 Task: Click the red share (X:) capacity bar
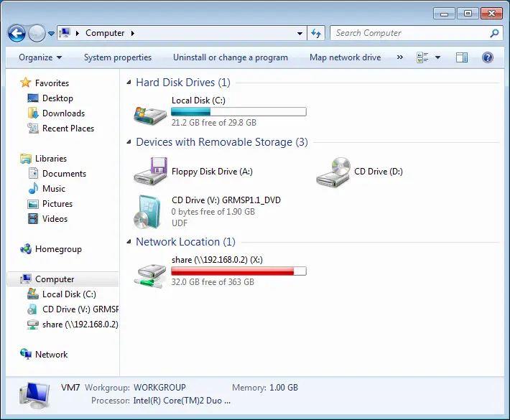click(x=238, y=271)
